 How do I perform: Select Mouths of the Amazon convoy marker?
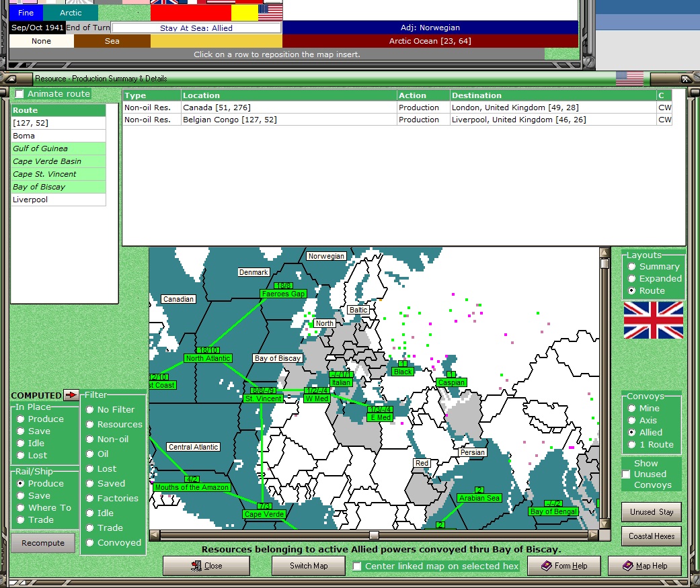(x=192, y=487)
